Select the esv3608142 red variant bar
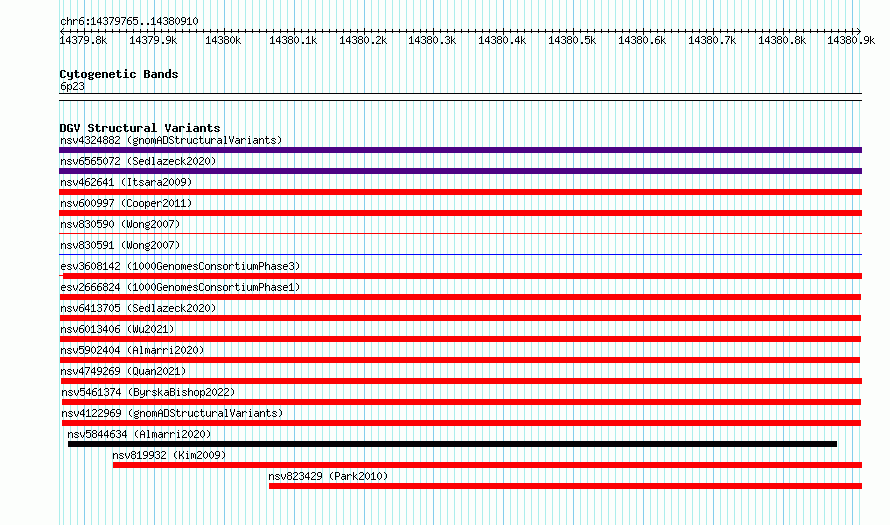This screenshot has width=890, height=525. click(x=460, y=276)
